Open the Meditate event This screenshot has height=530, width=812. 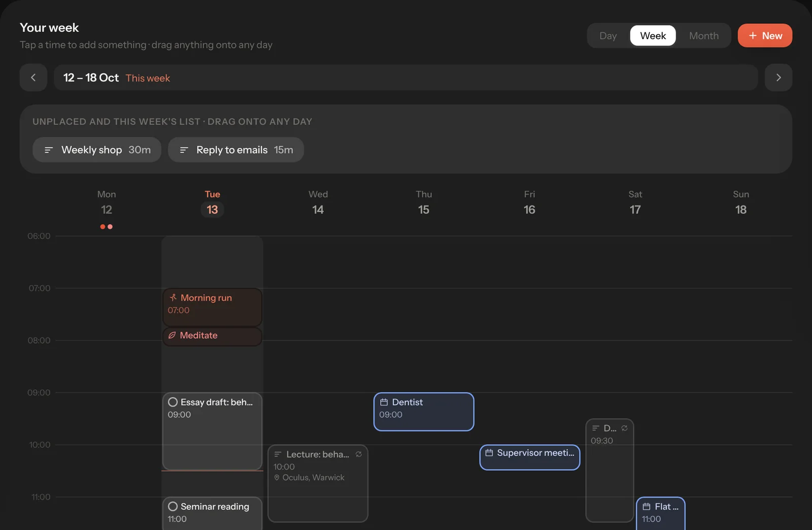point(212,337)
